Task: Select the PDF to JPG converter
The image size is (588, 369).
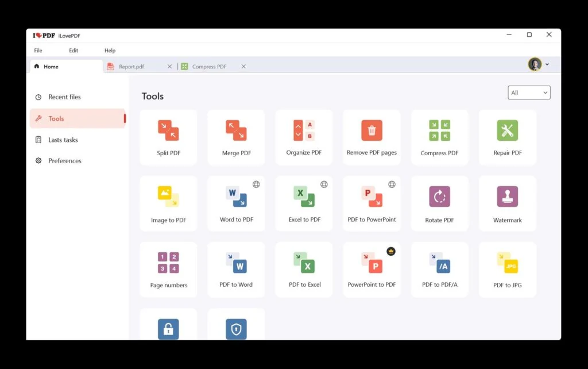Action: pos(508,270)
